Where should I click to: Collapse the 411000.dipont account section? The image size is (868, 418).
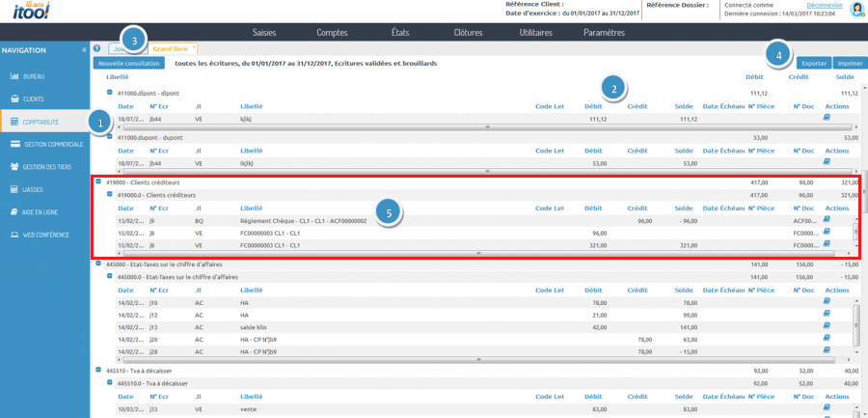[x=109, y=93]
